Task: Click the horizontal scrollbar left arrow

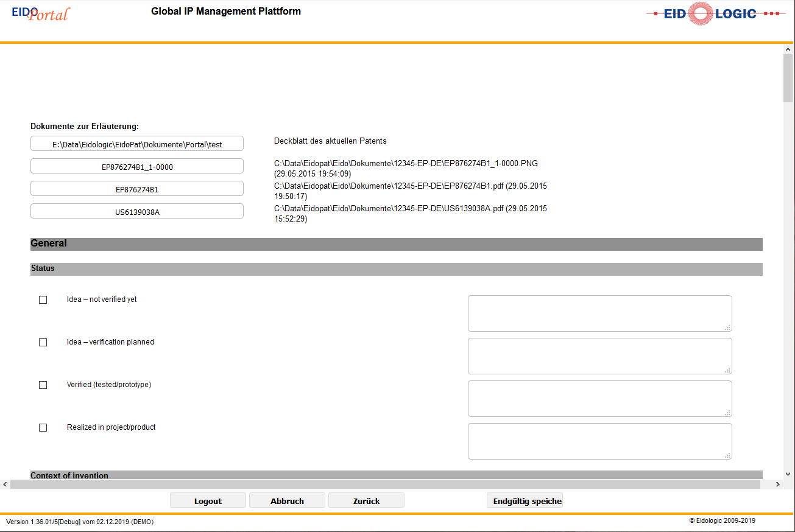Action: tap(5, 485)
